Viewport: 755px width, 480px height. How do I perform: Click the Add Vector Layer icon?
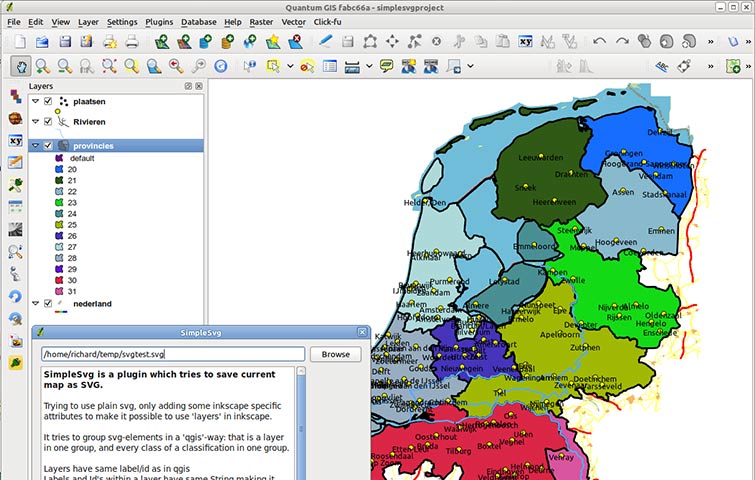tap(162, 42)
